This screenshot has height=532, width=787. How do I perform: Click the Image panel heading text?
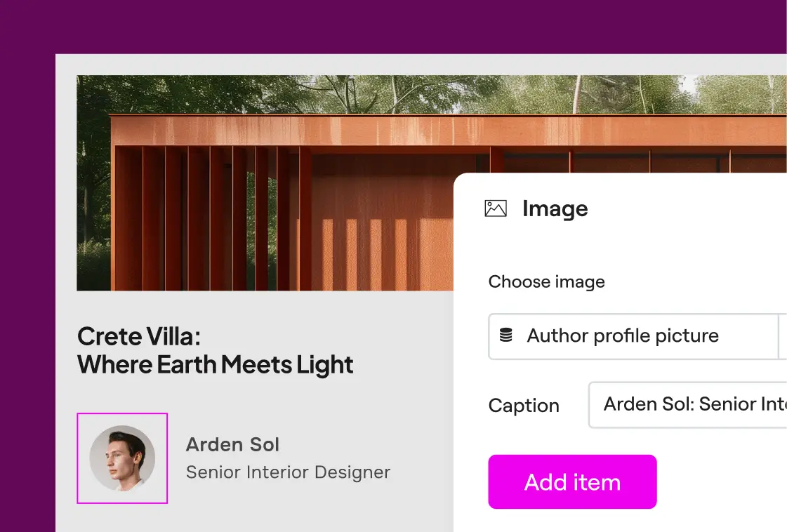[555, 208]
